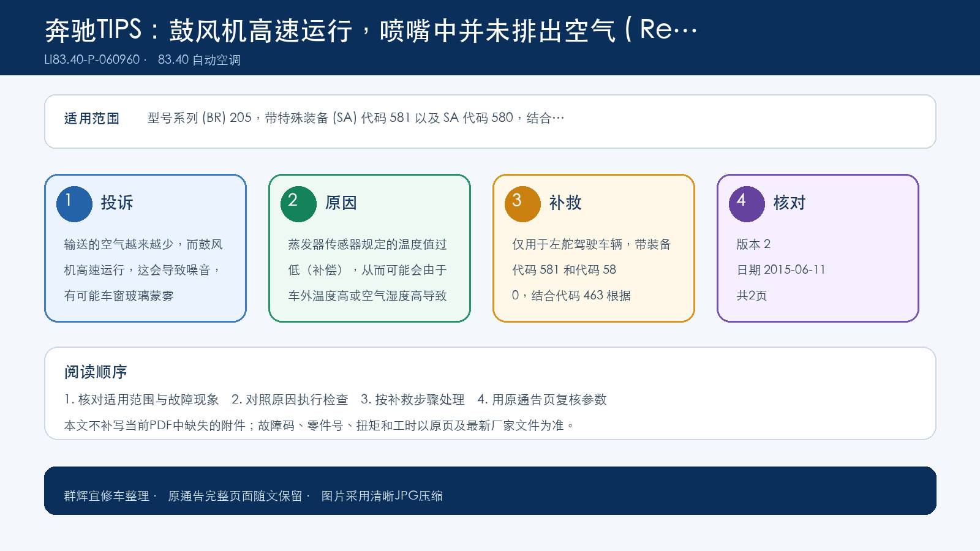Click the blue number 1 circle
Image resolution: width=980 pixels, height=551 pixels.
click(x=74, y=204)
